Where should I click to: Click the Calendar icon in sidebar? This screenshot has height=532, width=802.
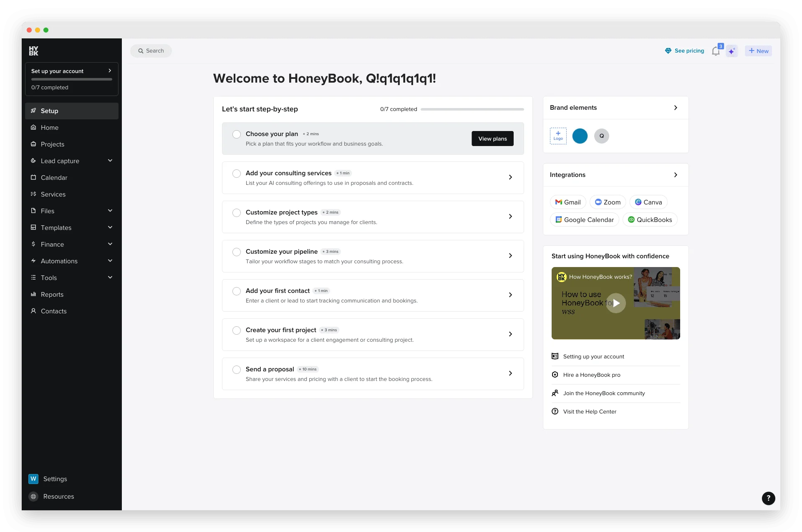click(x=33, y=177)
